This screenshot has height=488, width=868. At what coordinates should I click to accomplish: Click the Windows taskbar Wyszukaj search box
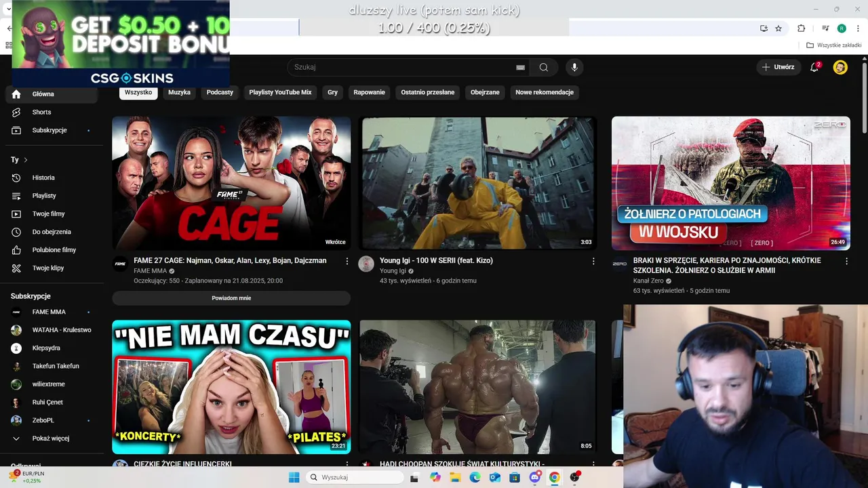(355, 477)
